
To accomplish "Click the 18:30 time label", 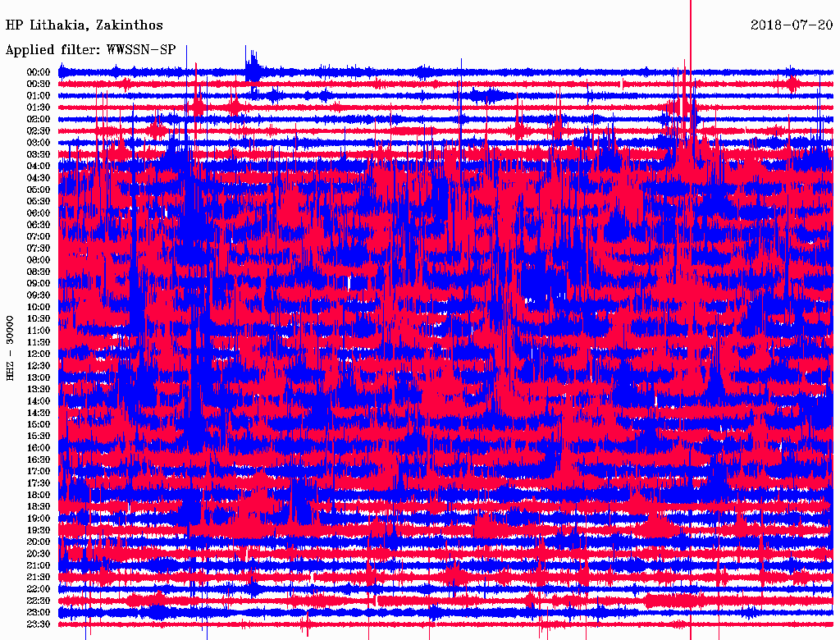I will tap(39, 507).
